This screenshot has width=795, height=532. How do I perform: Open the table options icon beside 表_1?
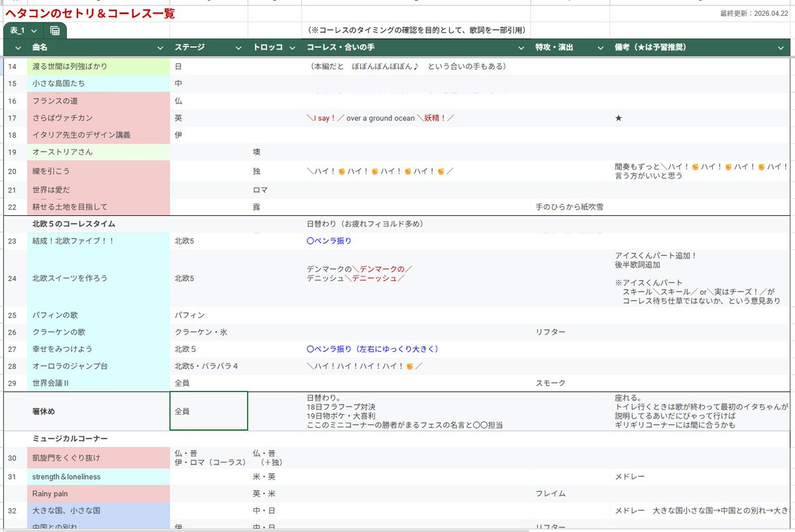55,31
